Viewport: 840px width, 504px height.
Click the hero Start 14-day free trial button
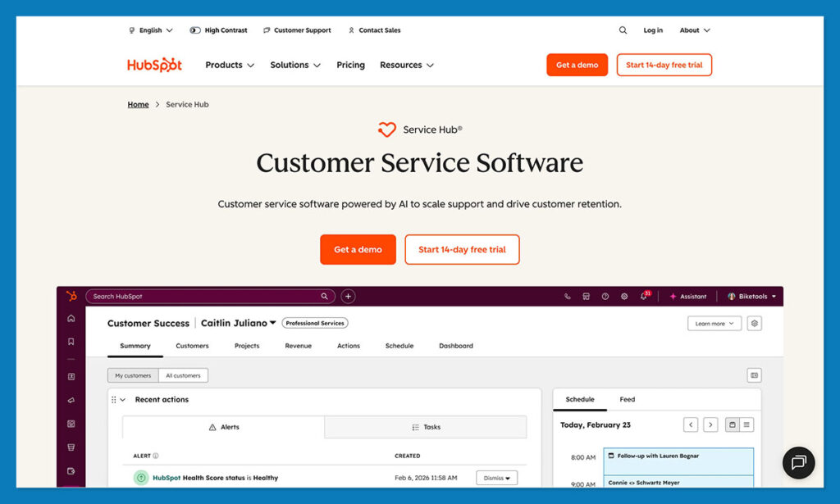pos(462,249)
